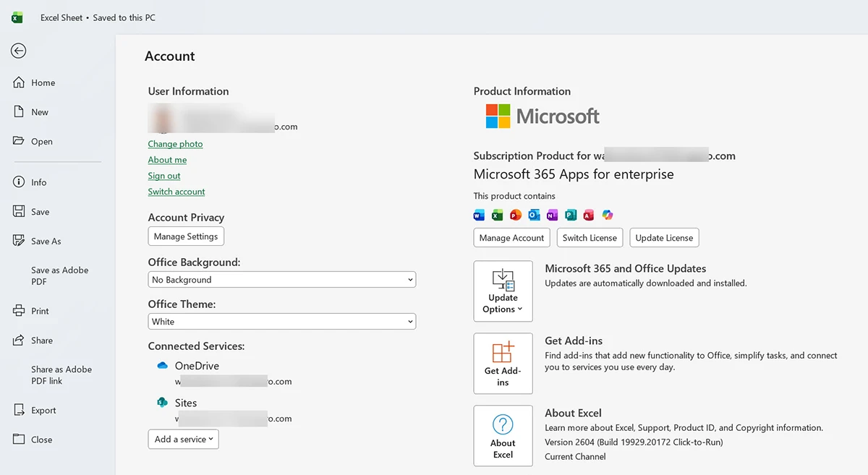868x475 pixels.
Task: Click the Manage Settings button
Action: 186,236
